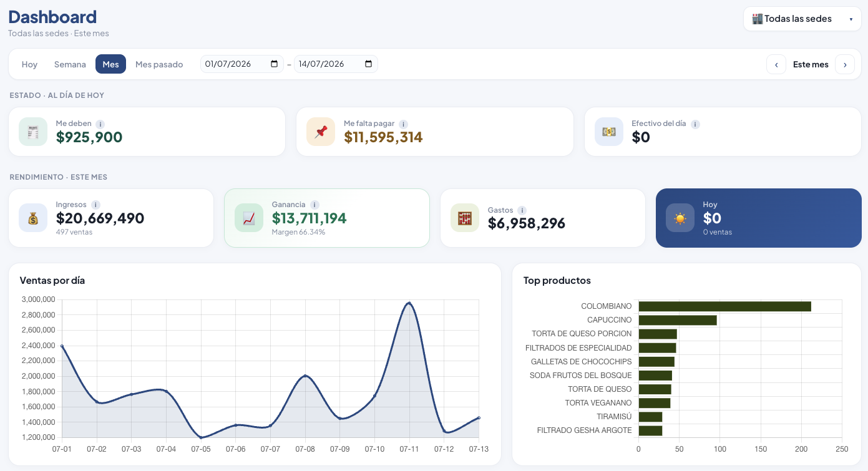Click the info icon next to Ingresos
868x471 pixels.
(95, 205)
